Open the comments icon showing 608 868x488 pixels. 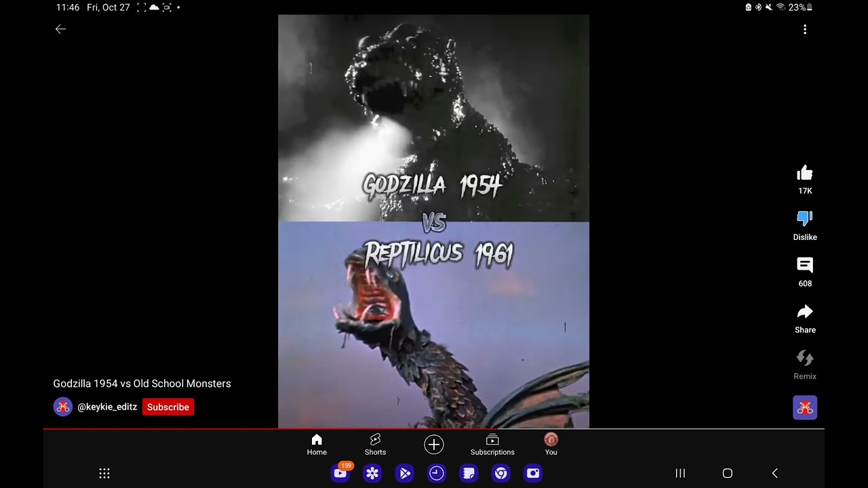click(805, 265)
